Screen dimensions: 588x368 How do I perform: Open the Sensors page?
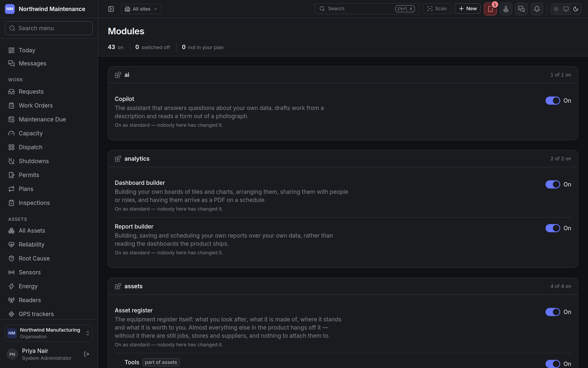click(49, 272)
